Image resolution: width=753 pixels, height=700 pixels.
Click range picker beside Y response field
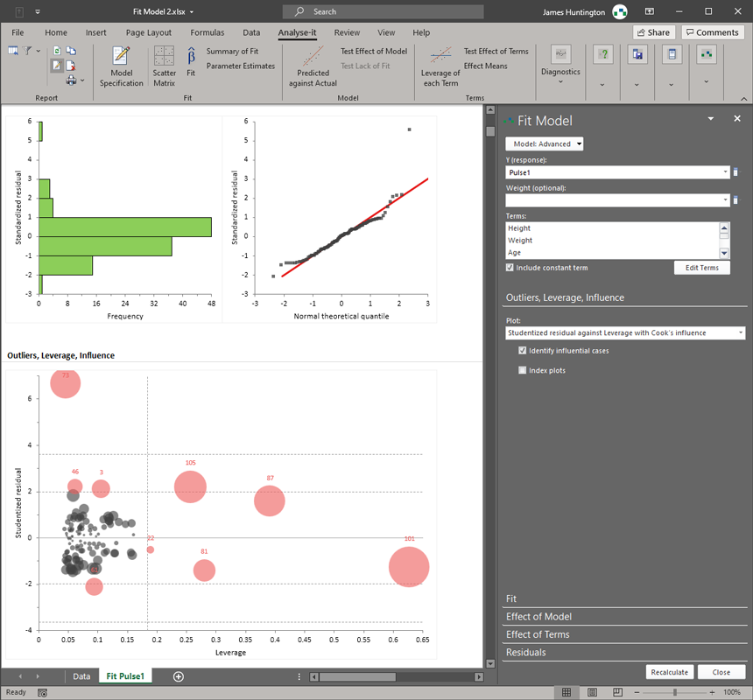click(735, 172)
